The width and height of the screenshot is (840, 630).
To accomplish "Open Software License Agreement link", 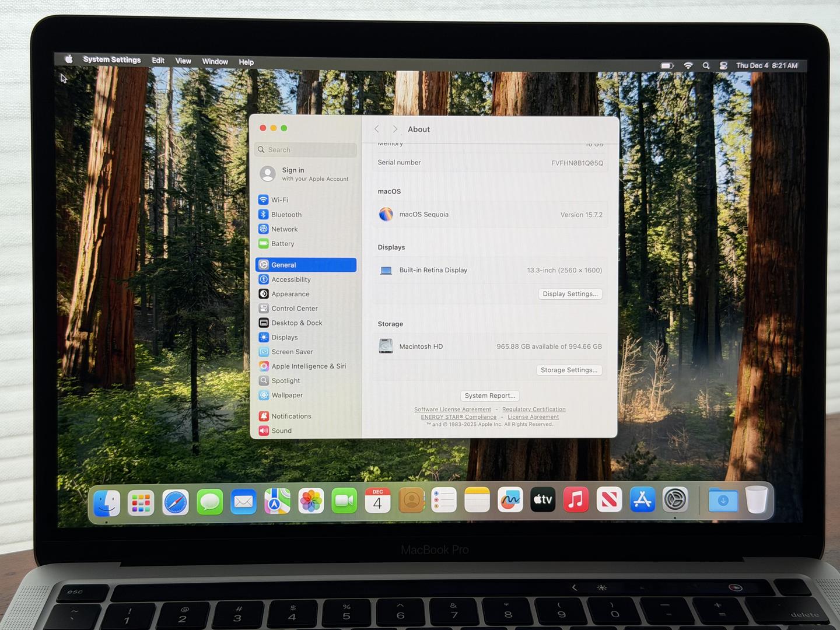I will [453, 409].
